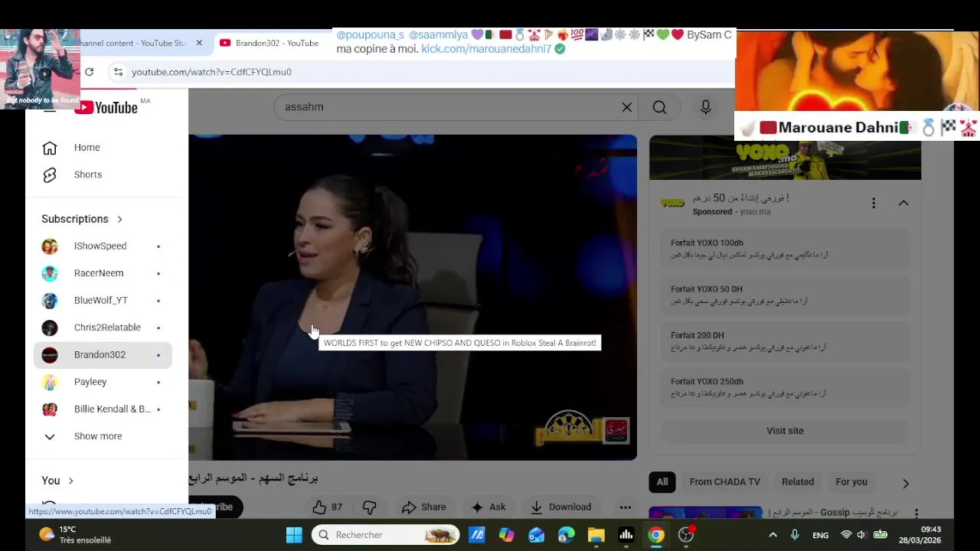Clear the search text with X
The image size is (980, 551).
[627, 107]
